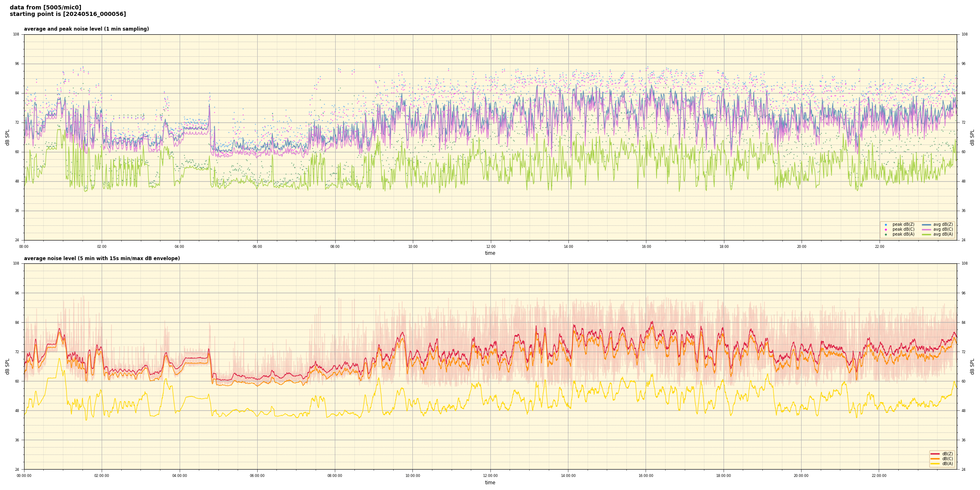Viewport: 980px width, 490px height.
Task: Click the 02:00:00 tick label on bottom chart
Action: (x=102, y=476)
